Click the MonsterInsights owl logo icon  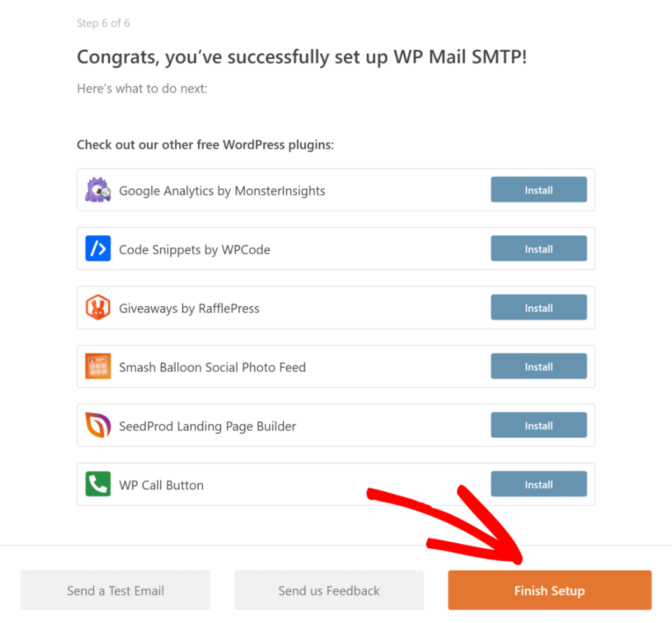98,190
